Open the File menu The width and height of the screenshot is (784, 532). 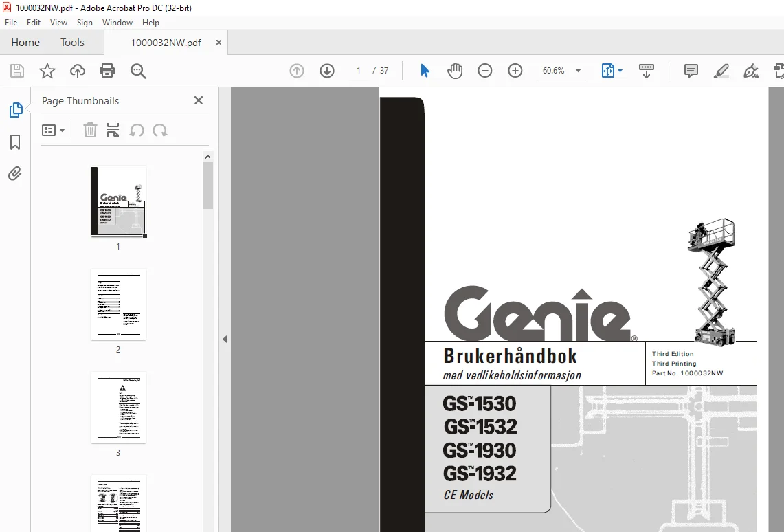(11, 23)
